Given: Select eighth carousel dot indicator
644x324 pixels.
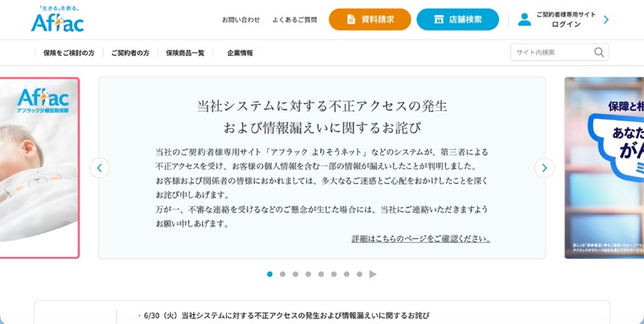Looking at the screenshot, I should 359,274.
